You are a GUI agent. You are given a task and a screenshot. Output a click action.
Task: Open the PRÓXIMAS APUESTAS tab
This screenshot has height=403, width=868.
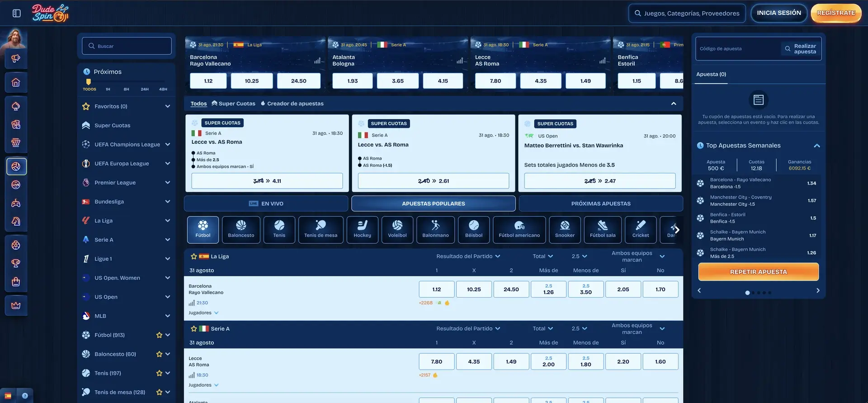click(x=601, y=204)
